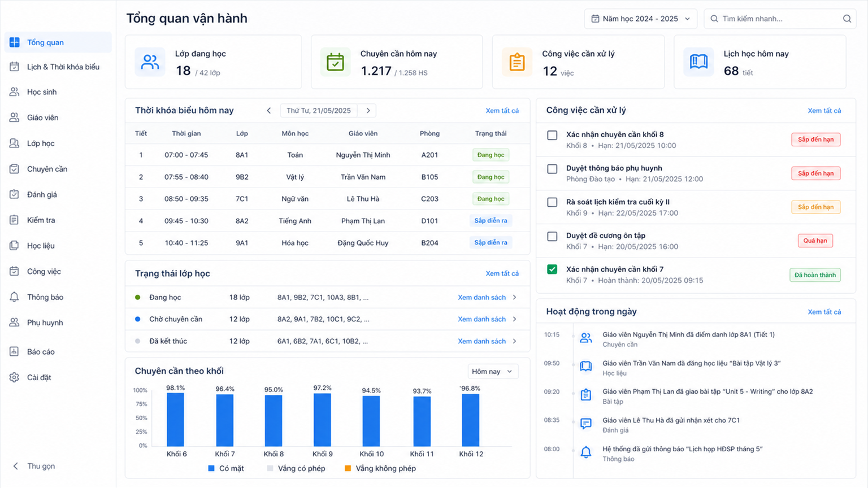Click the Công việc sidebar icon
This screenshot has height=488, width=868.
(15, 271)
